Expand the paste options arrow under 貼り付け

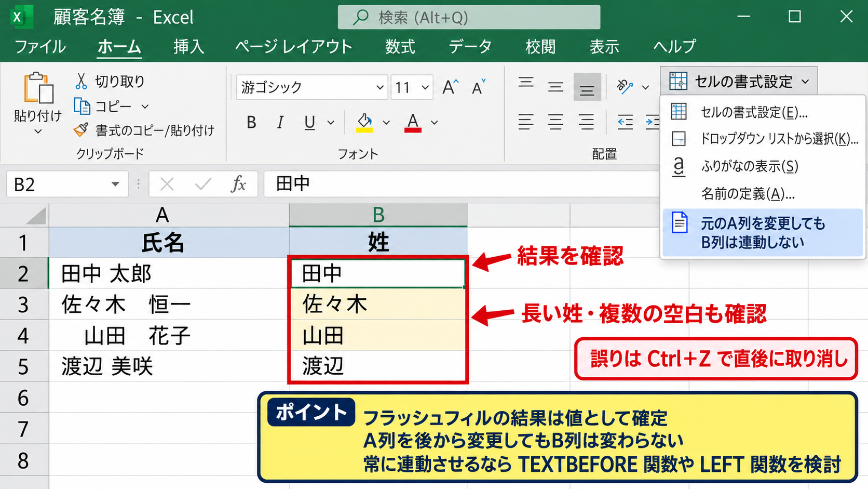tap(38, 131)
